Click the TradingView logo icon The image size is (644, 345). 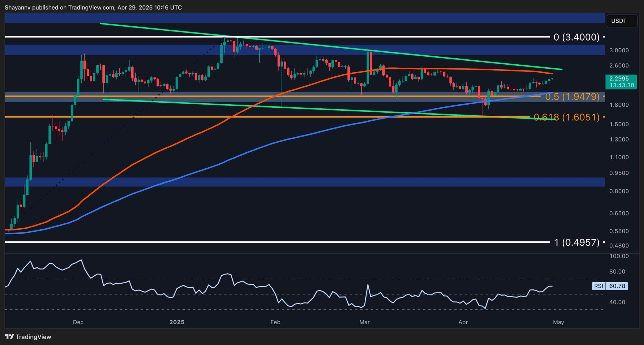[x=10, y=337]
